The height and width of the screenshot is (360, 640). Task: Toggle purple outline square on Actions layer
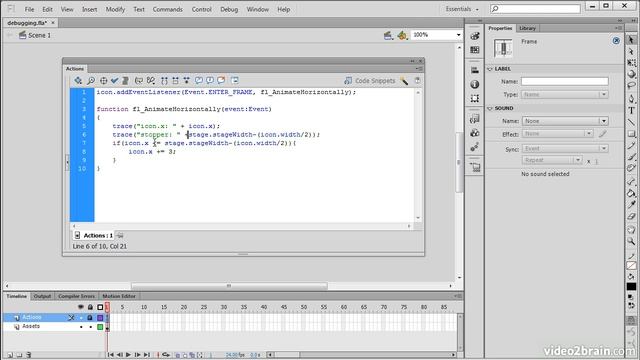[x=100, y=318]
